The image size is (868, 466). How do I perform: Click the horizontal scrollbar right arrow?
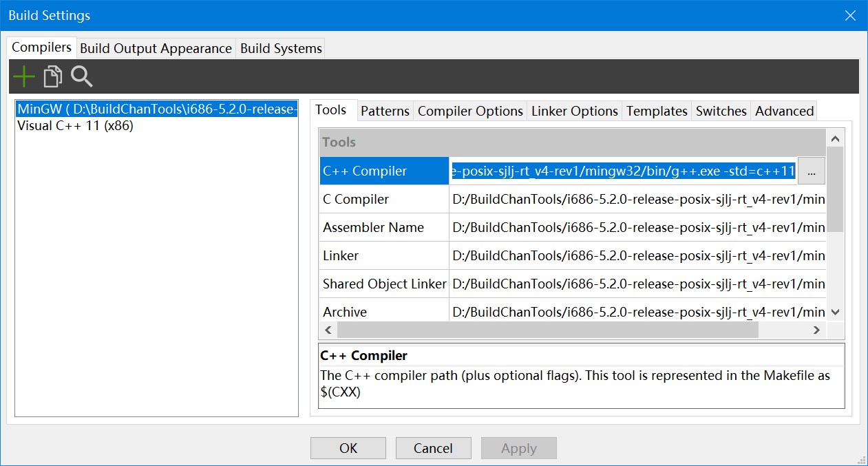[816, 330]
